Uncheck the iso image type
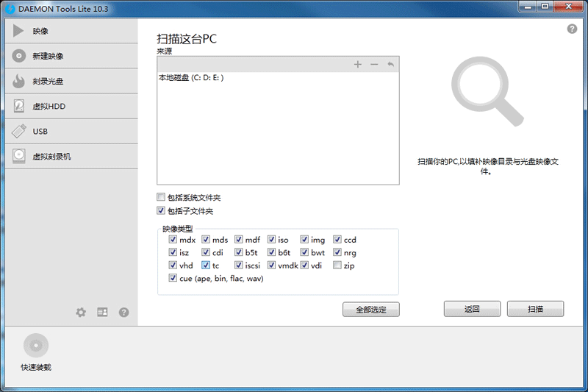This screenshot has width=588, height=392. [271, 239]
